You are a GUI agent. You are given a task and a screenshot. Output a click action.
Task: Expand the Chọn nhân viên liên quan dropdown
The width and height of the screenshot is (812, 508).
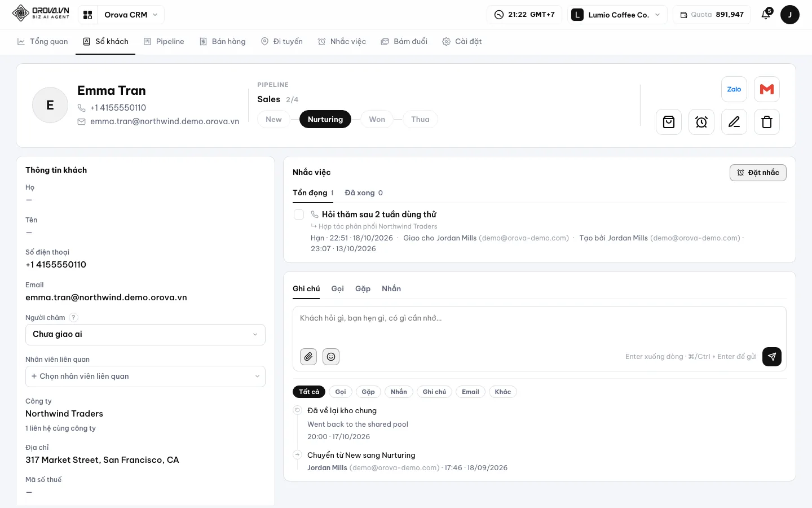coord(145,376)
